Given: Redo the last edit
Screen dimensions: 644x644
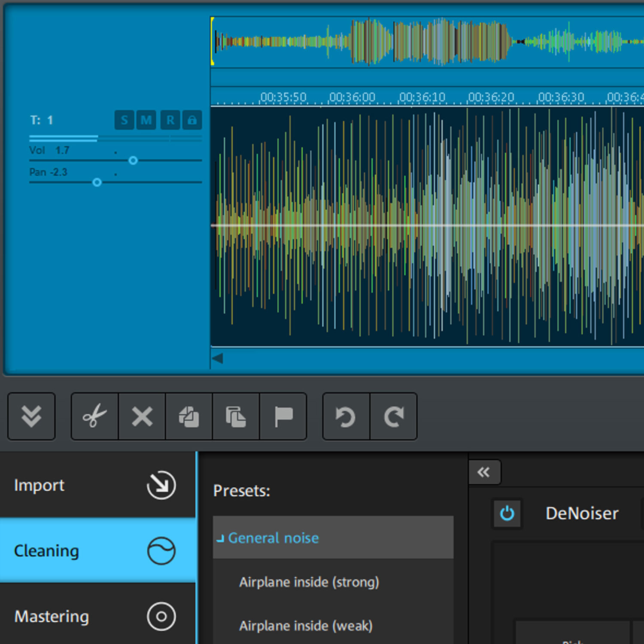Looking at the screenshot, I should tap(394, 416).
